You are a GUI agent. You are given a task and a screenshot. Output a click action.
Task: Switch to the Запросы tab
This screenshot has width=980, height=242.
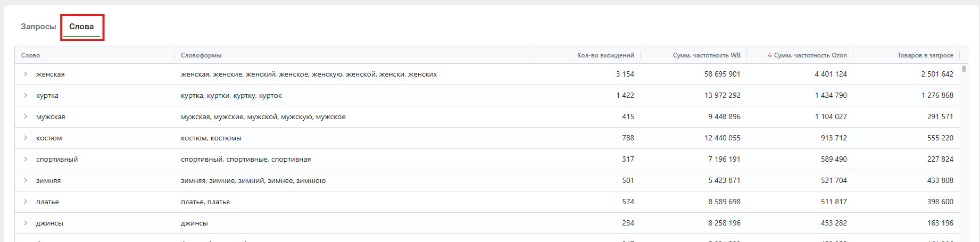[38, 27]
